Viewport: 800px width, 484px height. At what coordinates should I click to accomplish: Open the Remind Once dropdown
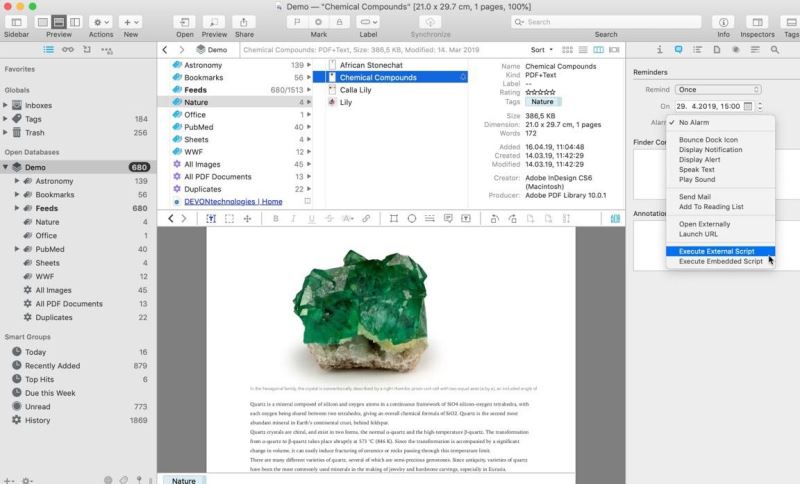(718, 89)
